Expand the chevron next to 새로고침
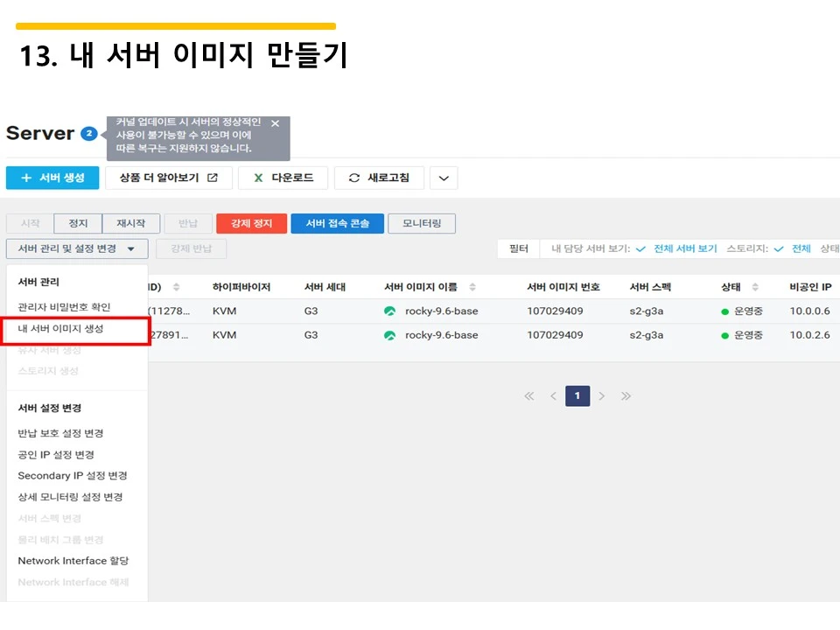The width and height of the screenshot is (840, 630). tap(443, 178)
